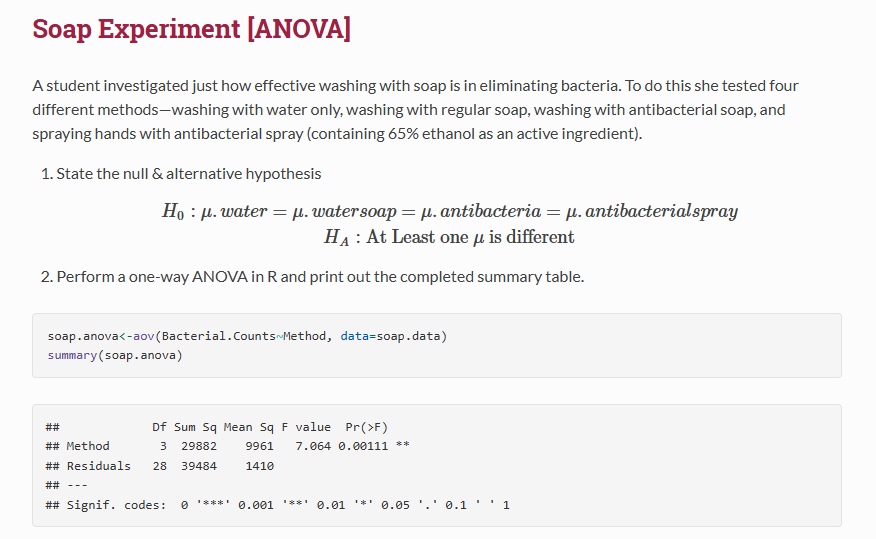Click the Mean Sq value 1410
This screenshot has height=539, width=876.
point(260,466)
